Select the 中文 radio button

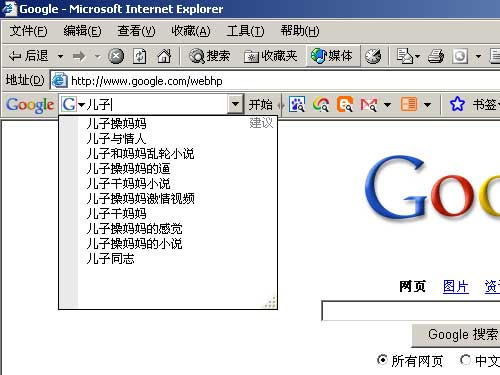[465, 360]
